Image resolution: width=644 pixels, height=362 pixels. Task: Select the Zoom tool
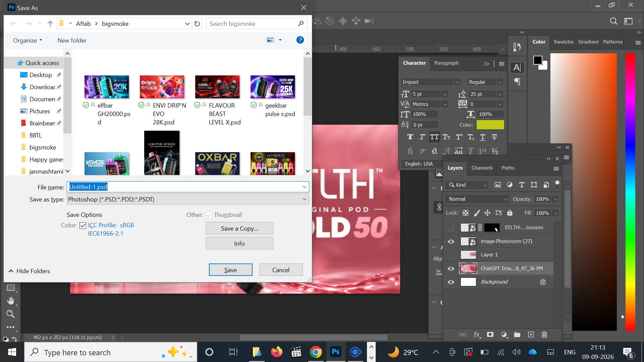click(x=10, y=314)
